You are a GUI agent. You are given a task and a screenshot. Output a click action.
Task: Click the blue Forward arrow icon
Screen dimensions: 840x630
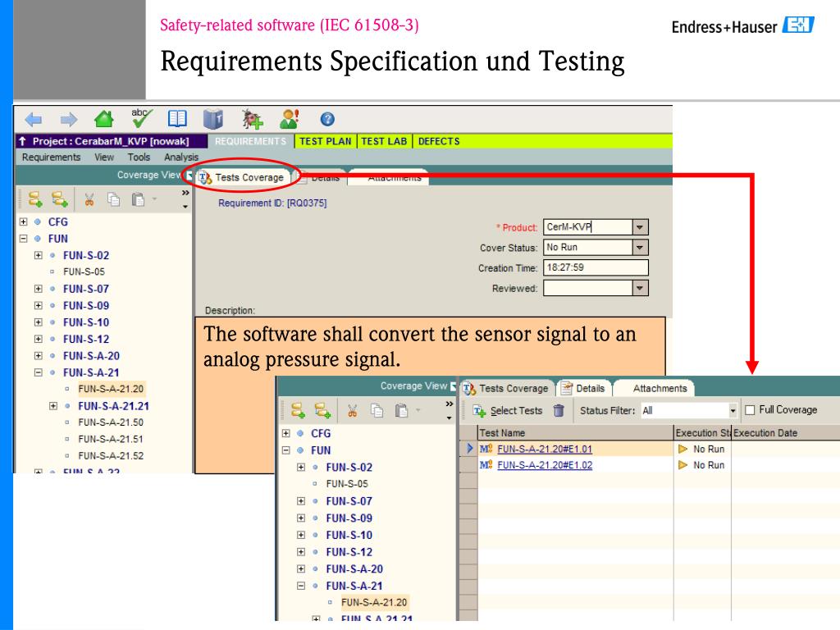[x=69, y=120]
